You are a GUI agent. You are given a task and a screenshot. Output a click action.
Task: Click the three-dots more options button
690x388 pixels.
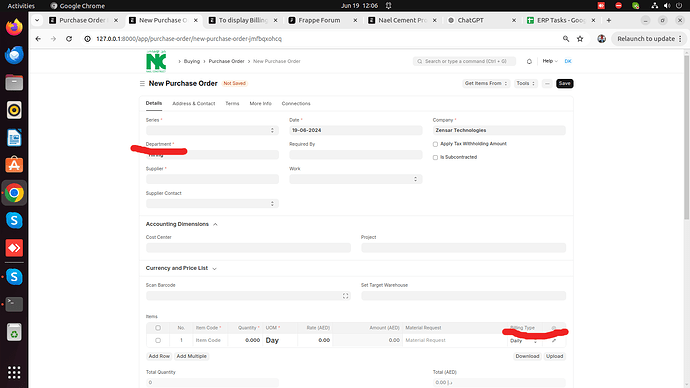[x=547, y=84]
